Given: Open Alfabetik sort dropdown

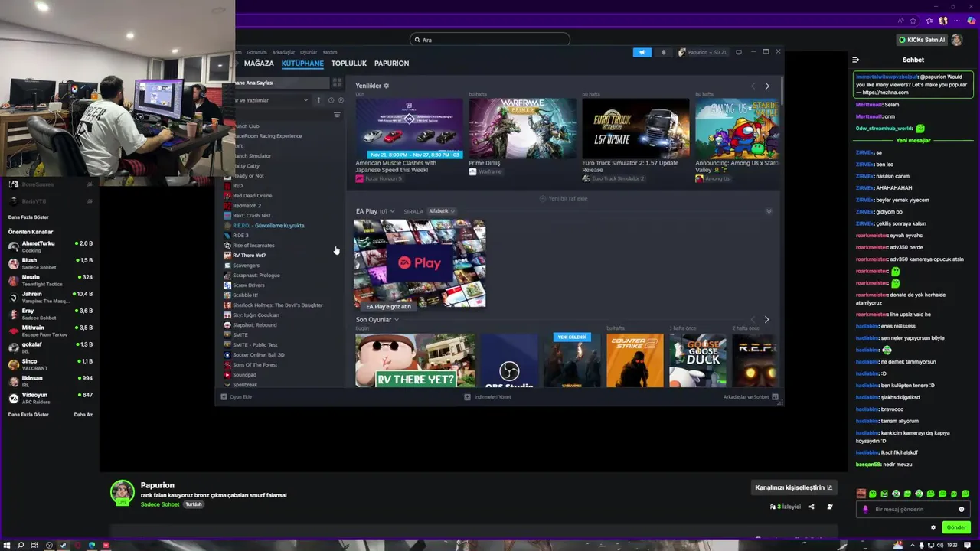Looking at the screenshot, I should [x=442, y=211].
